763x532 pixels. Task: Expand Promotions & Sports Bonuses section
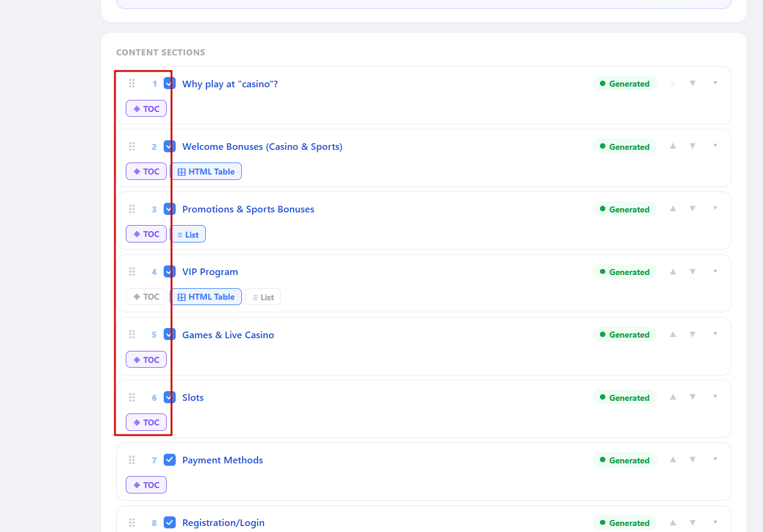tap(715, 208)
